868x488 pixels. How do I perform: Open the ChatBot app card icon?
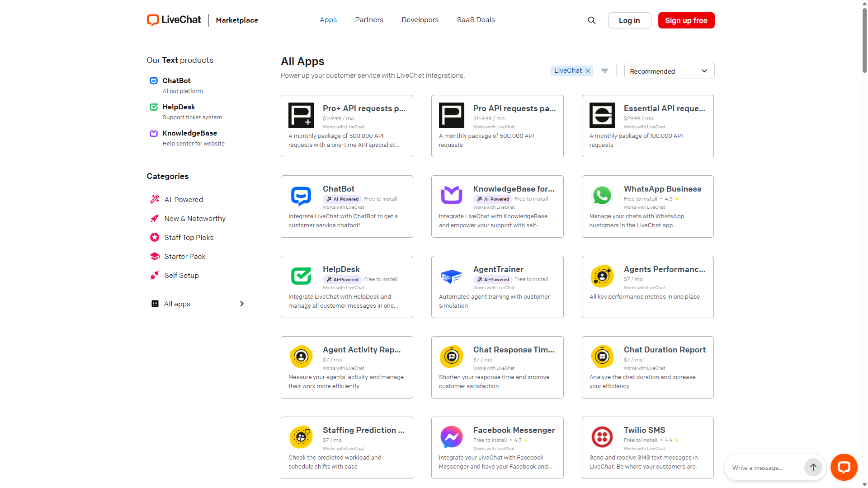coord(301,196)
